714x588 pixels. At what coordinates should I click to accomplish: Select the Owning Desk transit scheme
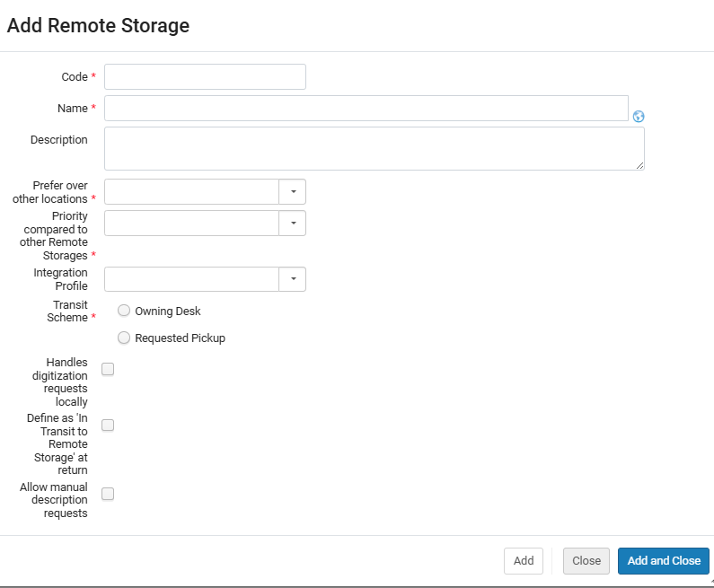125,311
